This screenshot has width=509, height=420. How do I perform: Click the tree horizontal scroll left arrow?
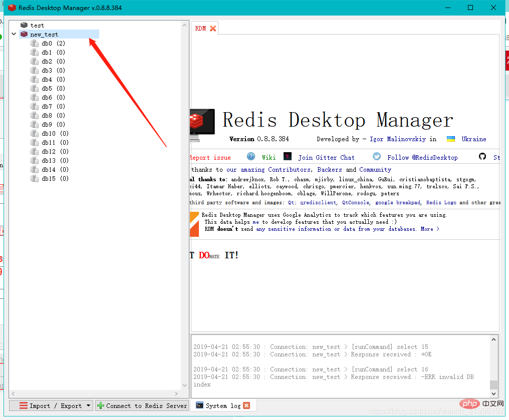click(13, 393)
